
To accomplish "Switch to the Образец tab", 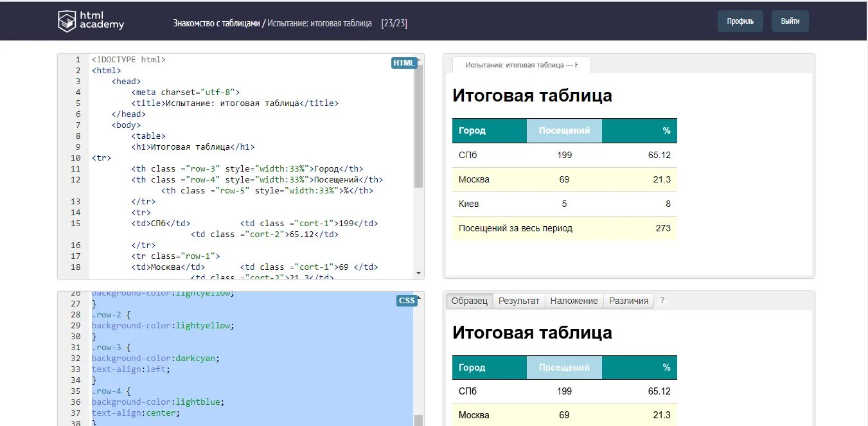I will pos(470,301).
